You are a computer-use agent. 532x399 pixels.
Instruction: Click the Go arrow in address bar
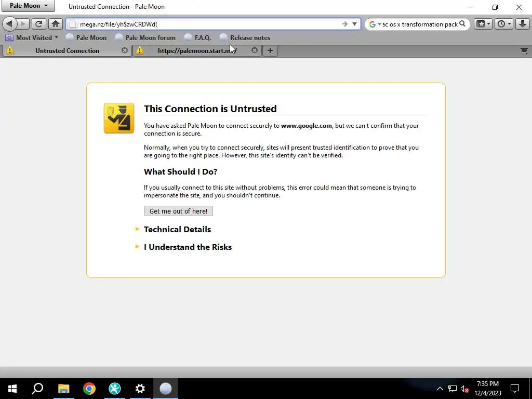[345, 24]
